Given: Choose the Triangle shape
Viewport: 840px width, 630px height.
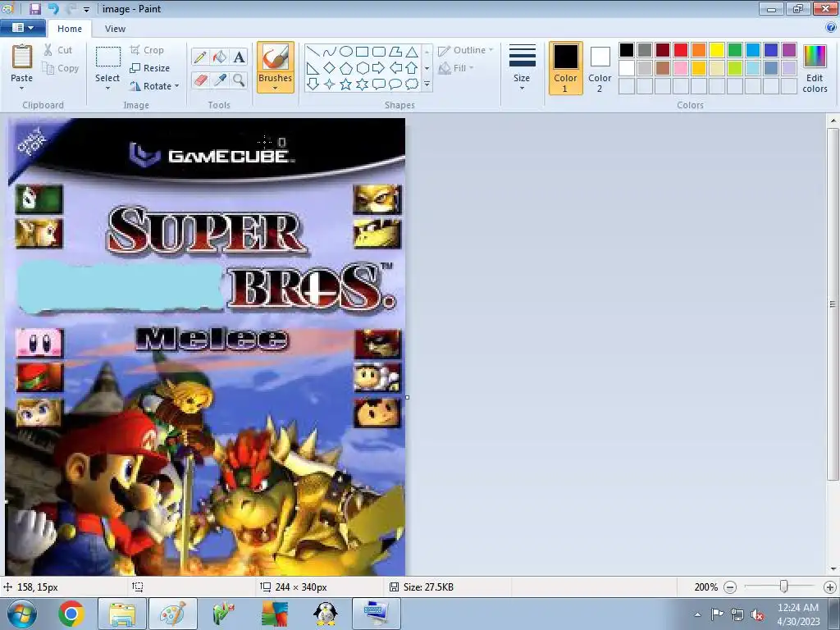Looking at the screenshot, I should tap(412, 52).
